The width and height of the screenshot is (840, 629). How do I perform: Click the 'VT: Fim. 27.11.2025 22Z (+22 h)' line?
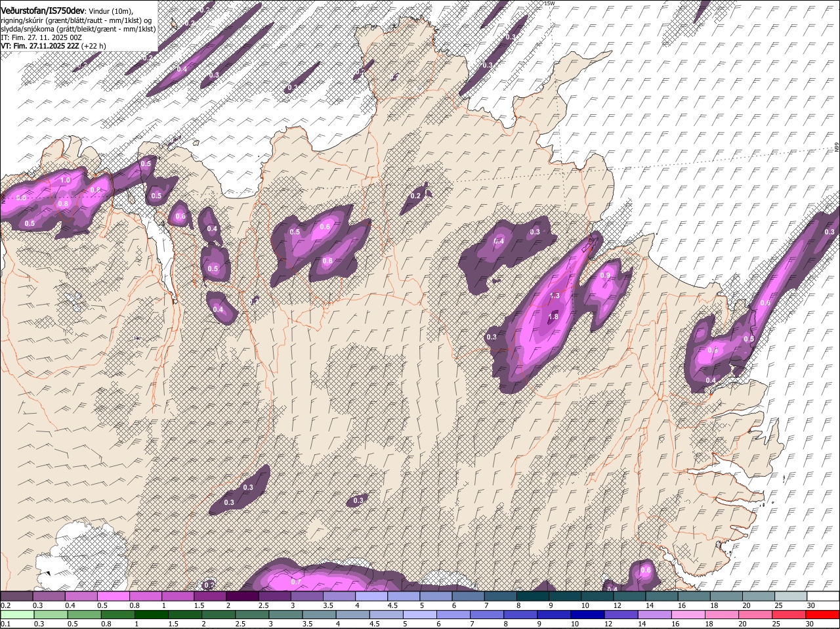(54, 46)
